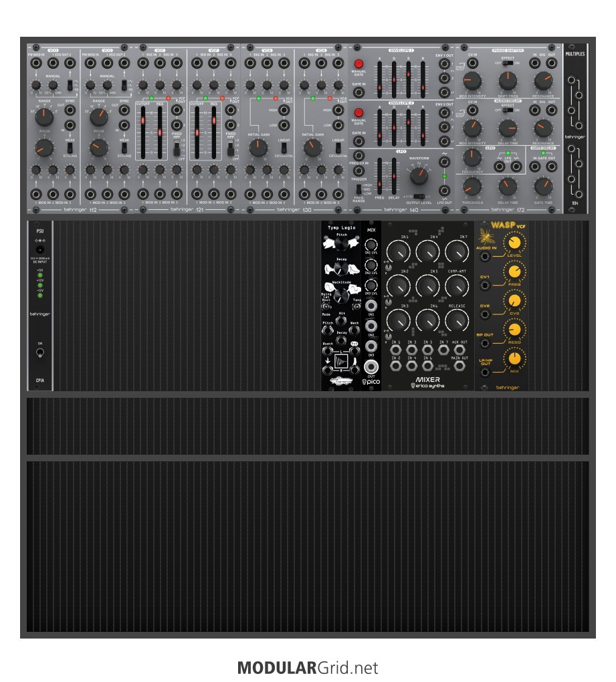Screen dimensions: 616x682
Task: Switch the left VCA Linear/Exponential toggle
Action: click(284, 148)
